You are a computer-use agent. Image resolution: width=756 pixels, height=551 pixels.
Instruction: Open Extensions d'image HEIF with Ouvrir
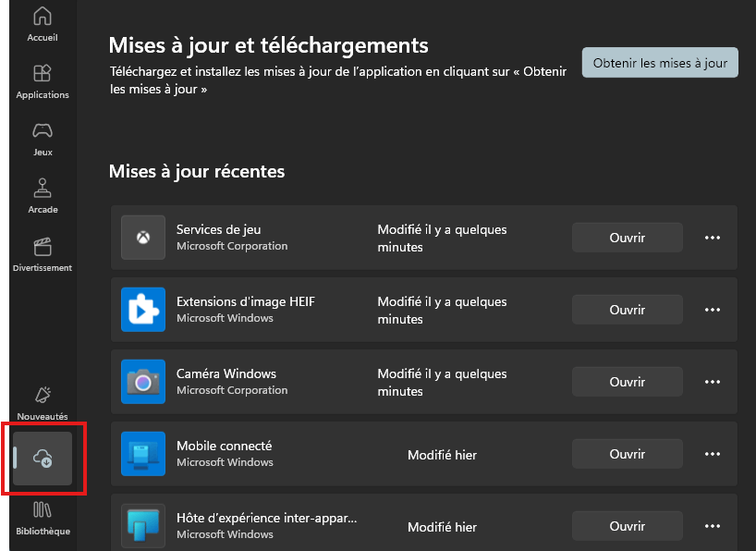[x=628, y=310]
